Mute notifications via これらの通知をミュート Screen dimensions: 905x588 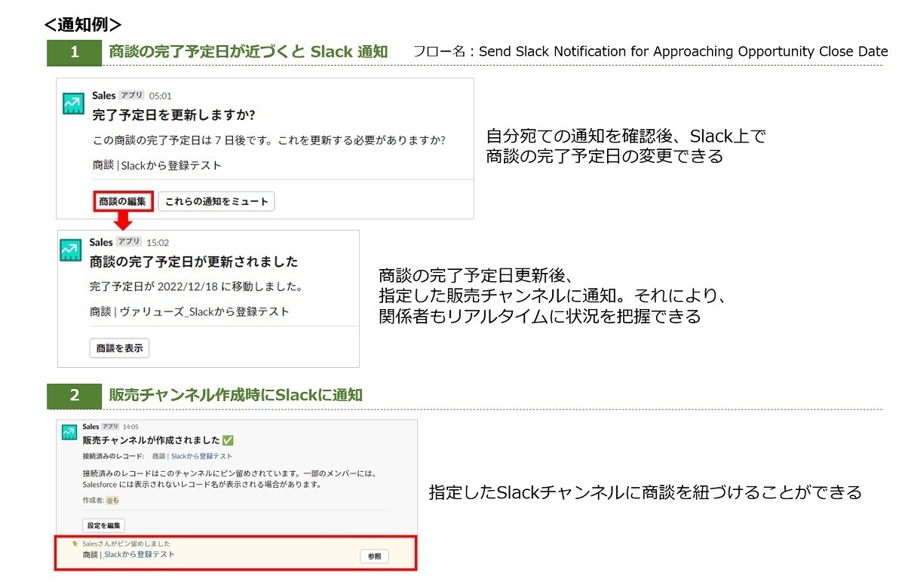tap(216, 201)
